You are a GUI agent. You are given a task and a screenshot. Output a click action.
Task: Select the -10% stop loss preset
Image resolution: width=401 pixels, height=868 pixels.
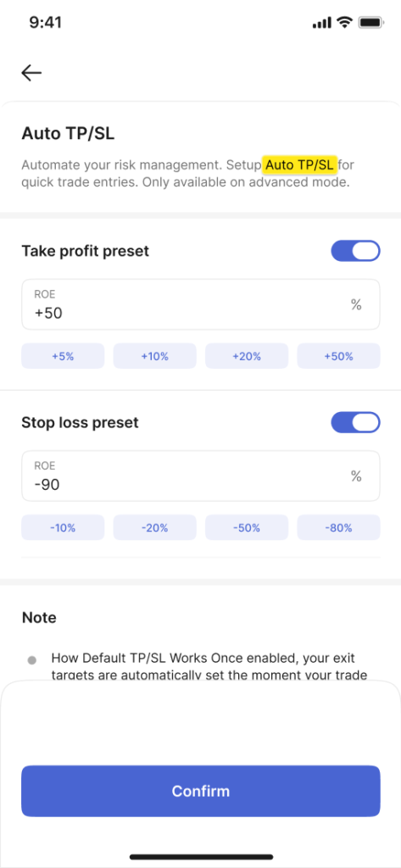(63, 527)
